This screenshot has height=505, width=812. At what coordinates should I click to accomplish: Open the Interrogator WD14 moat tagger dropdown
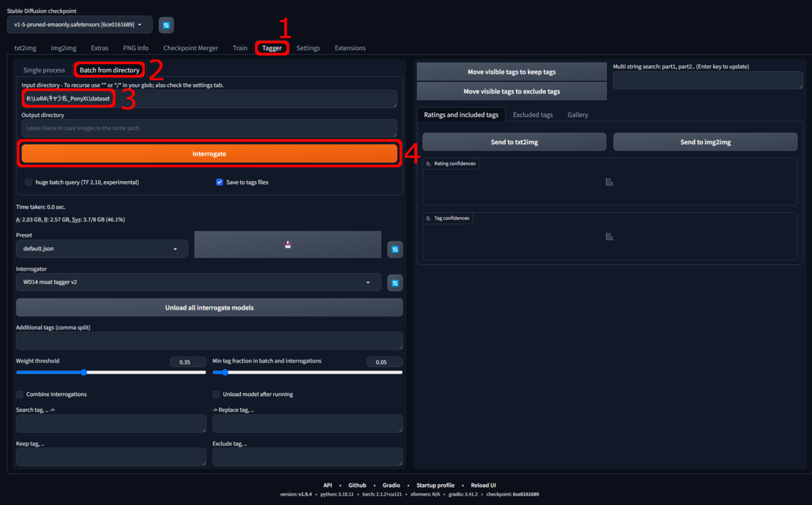pyautogui.click(x=198, y=282)
